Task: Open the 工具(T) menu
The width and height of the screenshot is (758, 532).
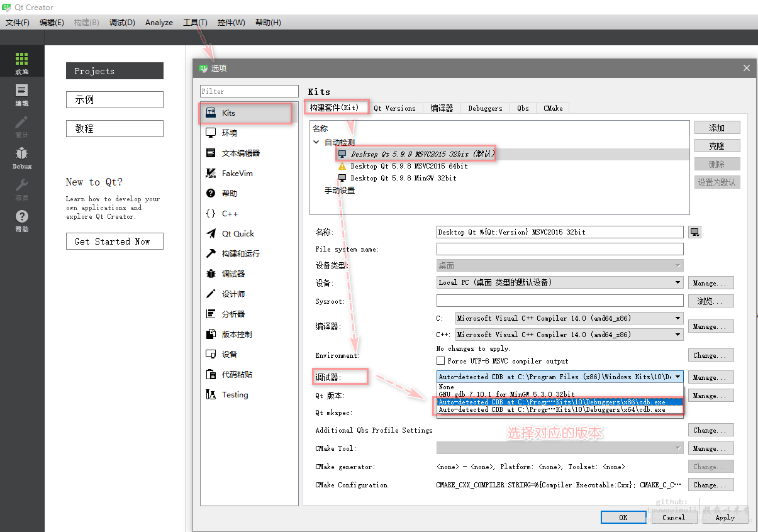Action: click(x=194, y=22)
